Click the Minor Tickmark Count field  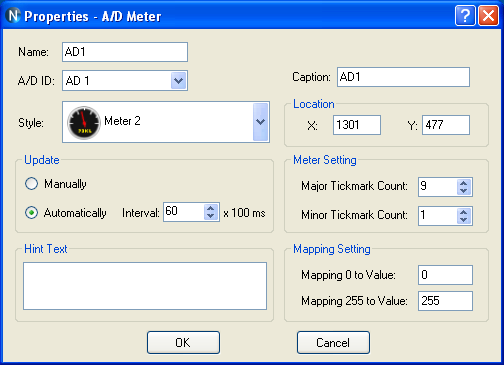438,216
